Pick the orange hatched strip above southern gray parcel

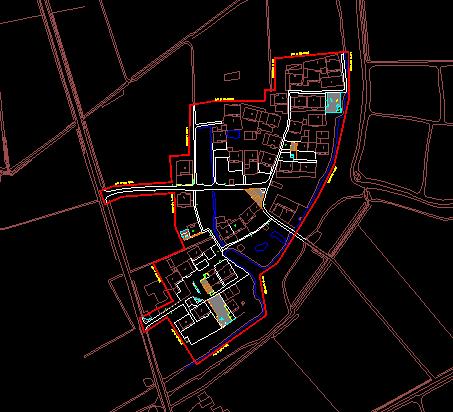(x=207, y=286)
